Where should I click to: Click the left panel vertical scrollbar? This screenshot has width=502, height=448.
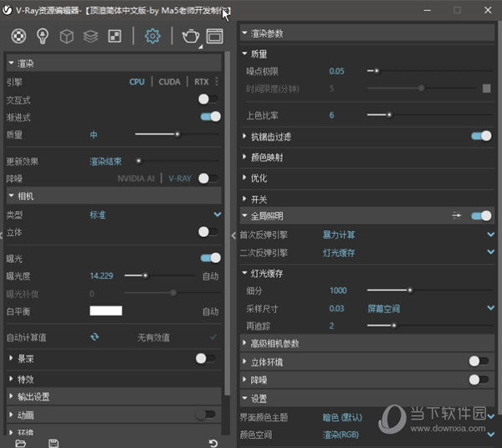point(227,224)
